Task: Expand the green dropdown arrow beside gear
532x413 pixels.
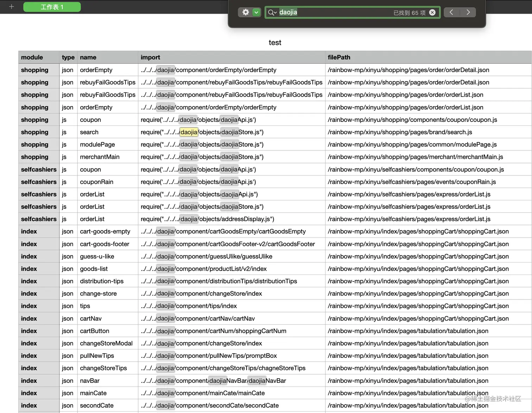Action: click(x=256, y=12)
